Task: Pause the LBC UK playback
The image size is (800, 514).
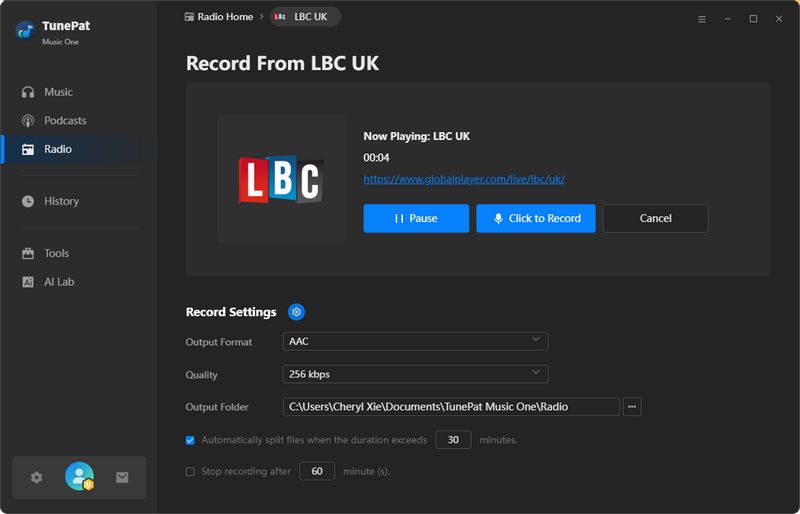Action: pyautogui.click(x=415, y=218)
